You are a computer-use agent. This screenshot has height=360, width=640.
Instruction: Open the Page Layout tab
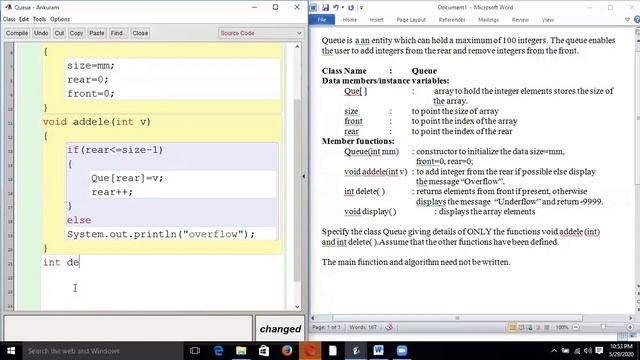[x=411, y=20]
